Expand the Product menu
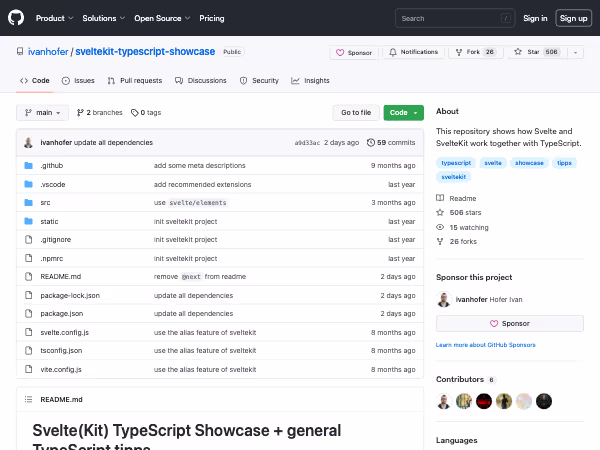The height and width of the screenshot is (450, 600). 54,18
